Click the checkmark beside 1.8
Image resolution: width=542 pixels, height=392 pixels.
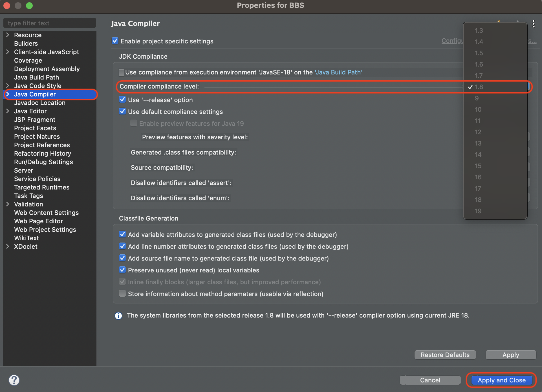point(470,87)
